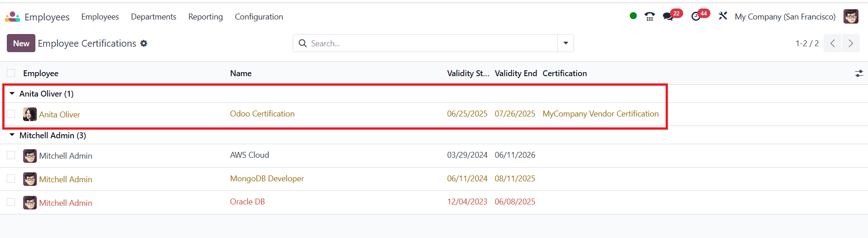This screenshot has width=868, height=238.
Task: Click Mitchell Admin name in Oracle DB row
Action: click(x=65, y=203)
